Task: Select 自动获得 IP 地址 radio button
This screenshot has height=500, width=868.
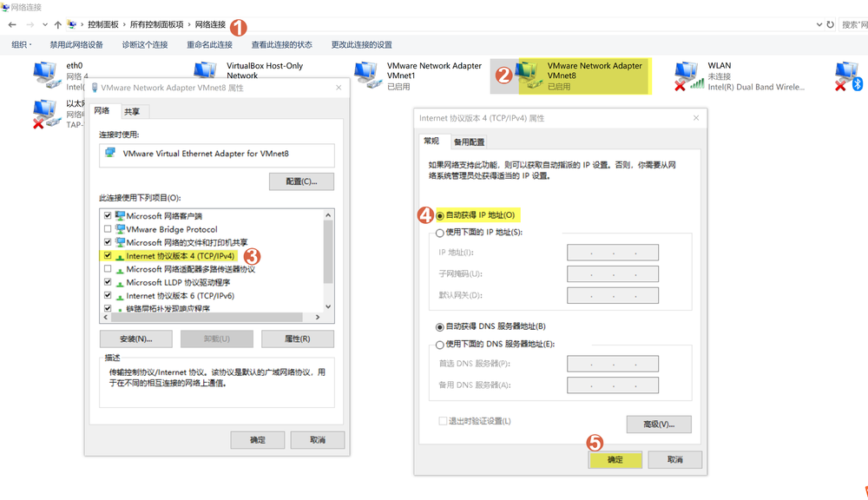Action: coord(440,215)
